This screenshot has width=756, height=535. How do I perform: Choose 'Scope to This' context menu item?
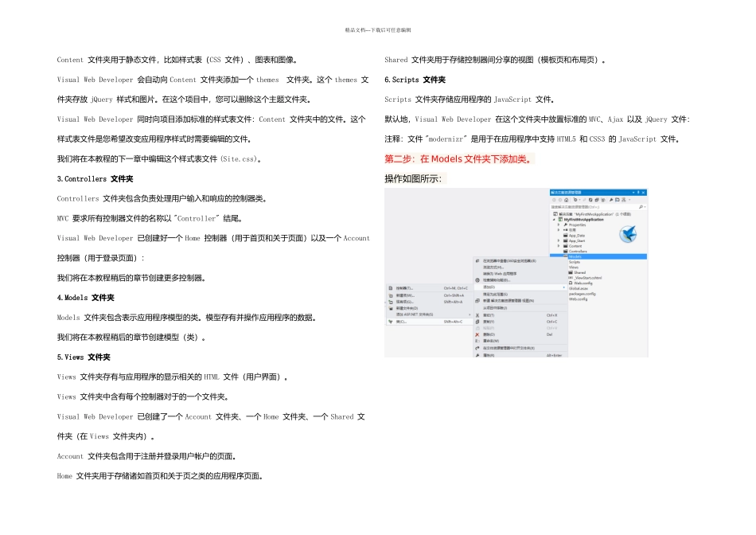(520, 295)
